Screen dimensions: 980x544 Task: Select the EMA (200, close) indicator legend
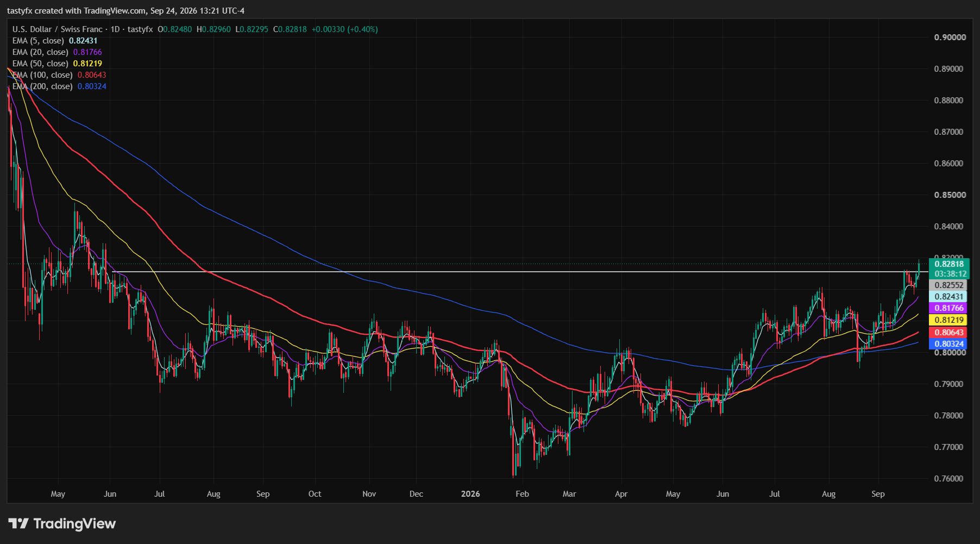[59, 86]
